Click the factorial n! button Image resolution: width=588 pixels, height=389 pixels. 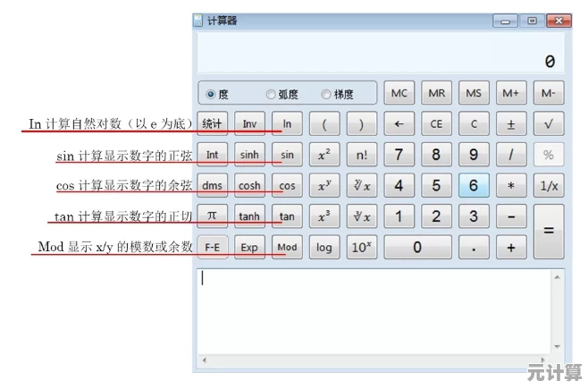[361, 155]
